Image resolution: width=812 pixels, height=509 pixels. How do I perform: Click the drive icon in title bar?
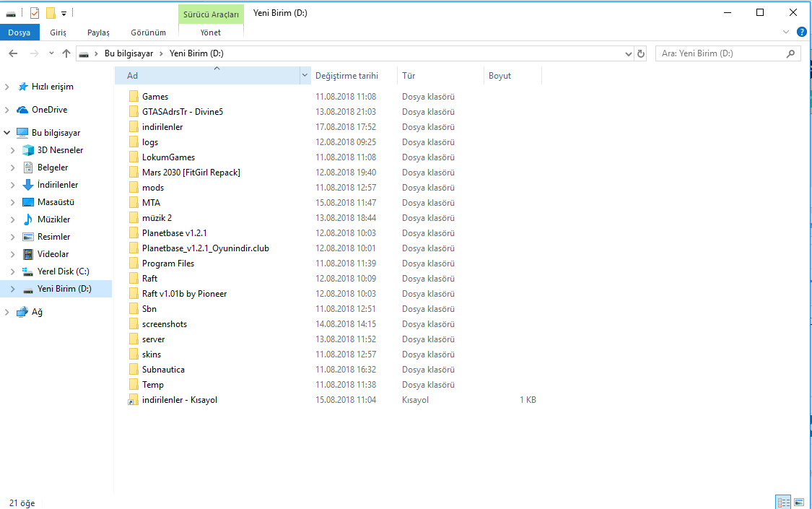(11, 14)
